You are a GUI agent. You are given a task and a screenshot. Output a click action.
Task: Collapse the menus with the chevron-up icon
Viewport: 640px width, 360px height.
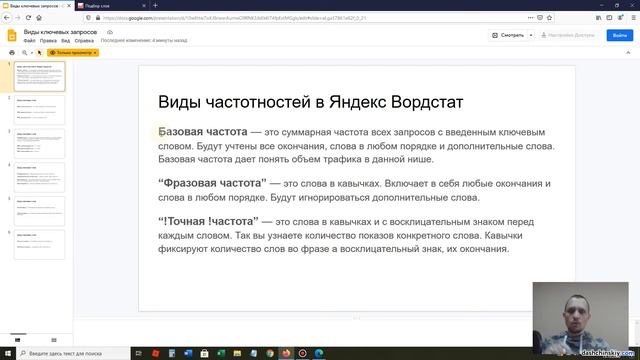coord(628,53)
